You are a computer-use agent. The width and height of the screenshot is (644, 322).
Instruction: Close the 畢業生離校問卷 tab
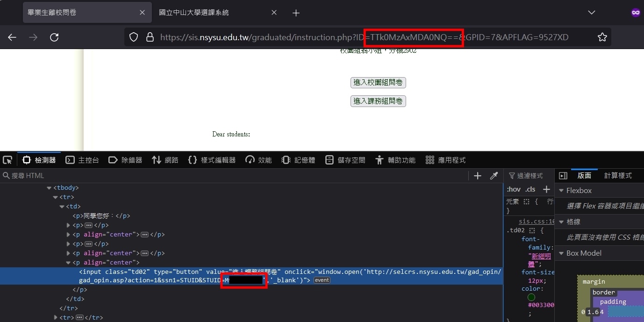click(x=142, y=13)
